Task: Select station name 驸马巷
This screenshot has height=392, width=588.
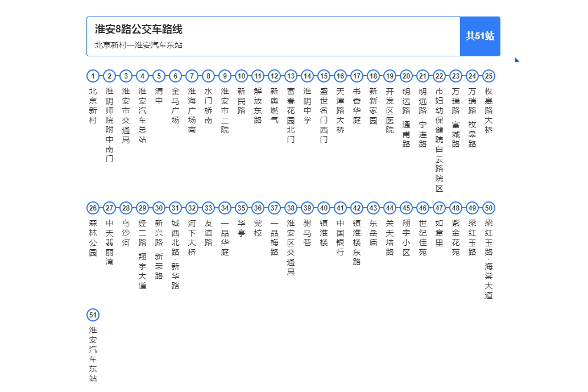Action: coord(308,233)
